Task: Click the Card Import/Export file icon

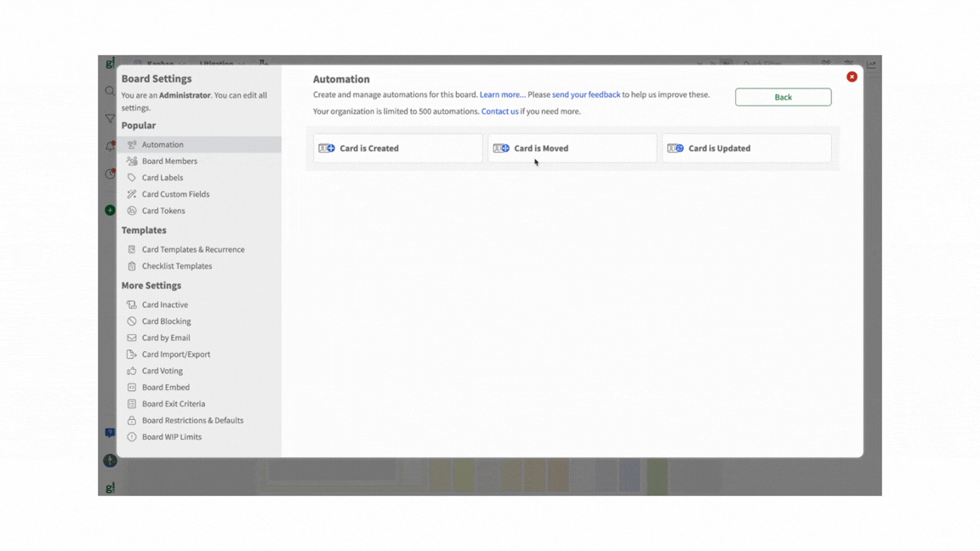Action: coord(132,355)
